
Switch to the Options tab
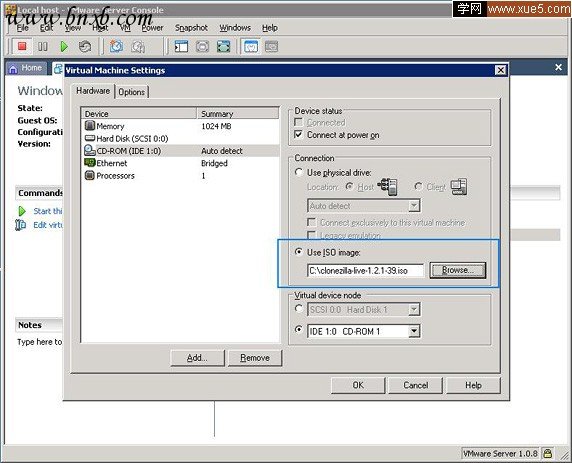(132, 92)
